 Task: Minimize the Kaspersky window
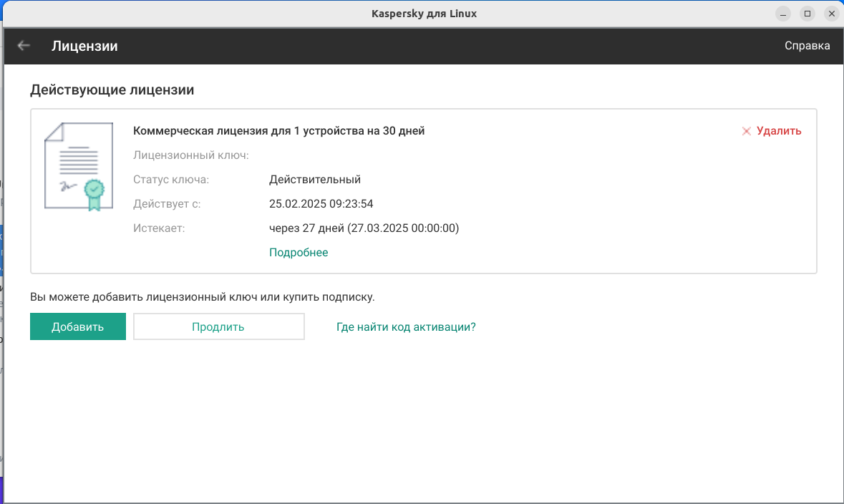783,14
